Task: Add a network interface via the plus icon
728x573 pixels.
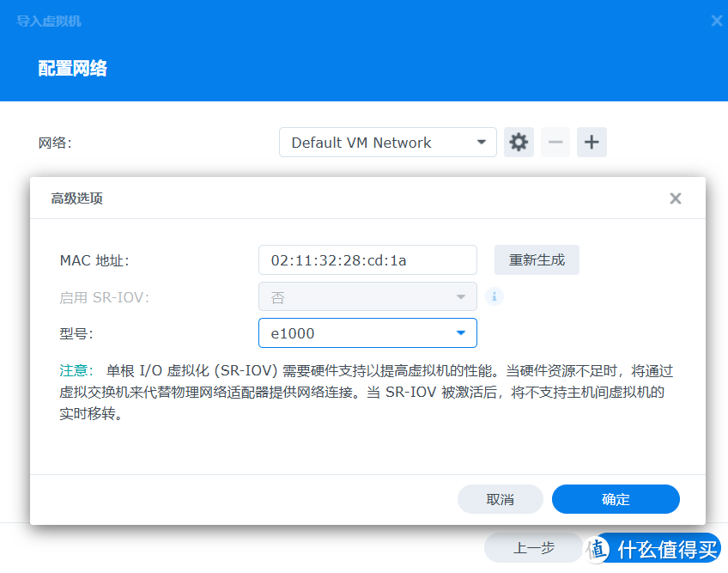Action: coord(591,142)
